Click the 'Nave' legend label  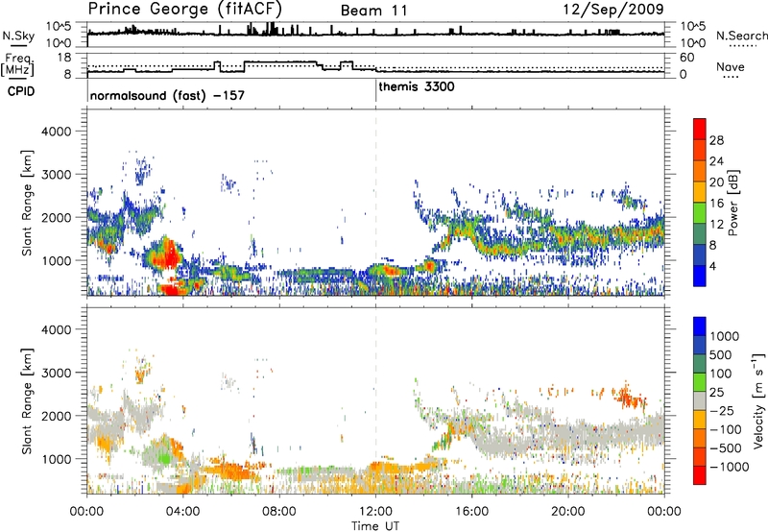point(731,67)
